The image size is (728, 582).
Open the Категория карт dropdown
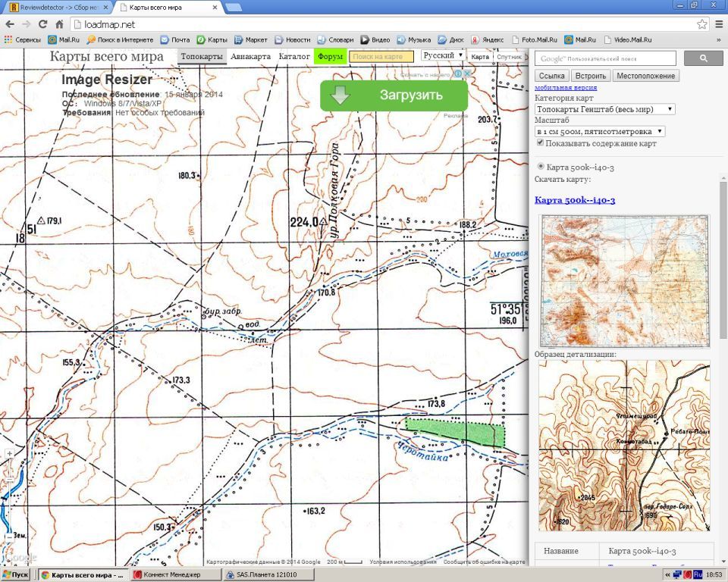[x=604, y=109]
